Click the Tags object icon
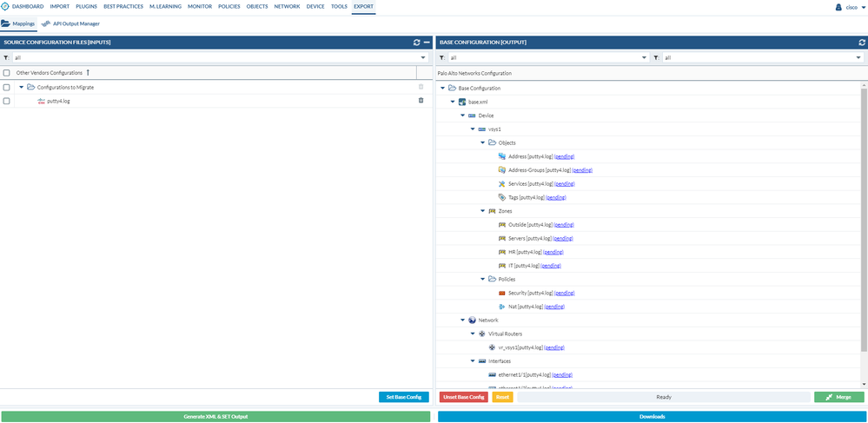Screen dimensions: 868x423 click(501, 197)
